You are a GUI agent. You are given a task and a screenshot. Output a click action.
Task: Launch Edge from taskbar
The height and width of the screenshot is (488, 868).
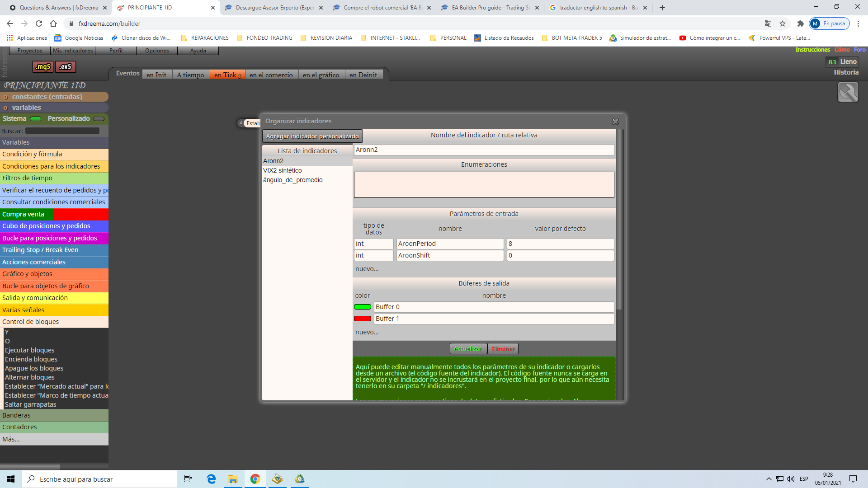point(211,479)
